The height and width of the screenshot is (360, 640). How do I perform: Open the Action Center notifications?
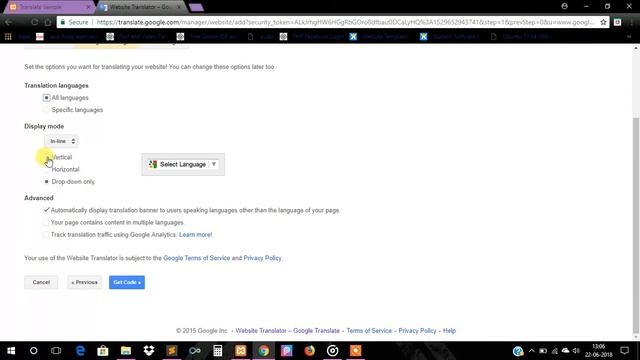click(624, 351)
